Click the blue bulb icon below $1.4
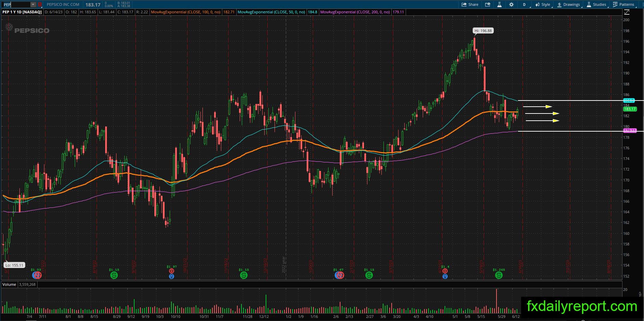The width and height of the screenshot is (644, 321). pyautogui.click(x=445, y=276)
